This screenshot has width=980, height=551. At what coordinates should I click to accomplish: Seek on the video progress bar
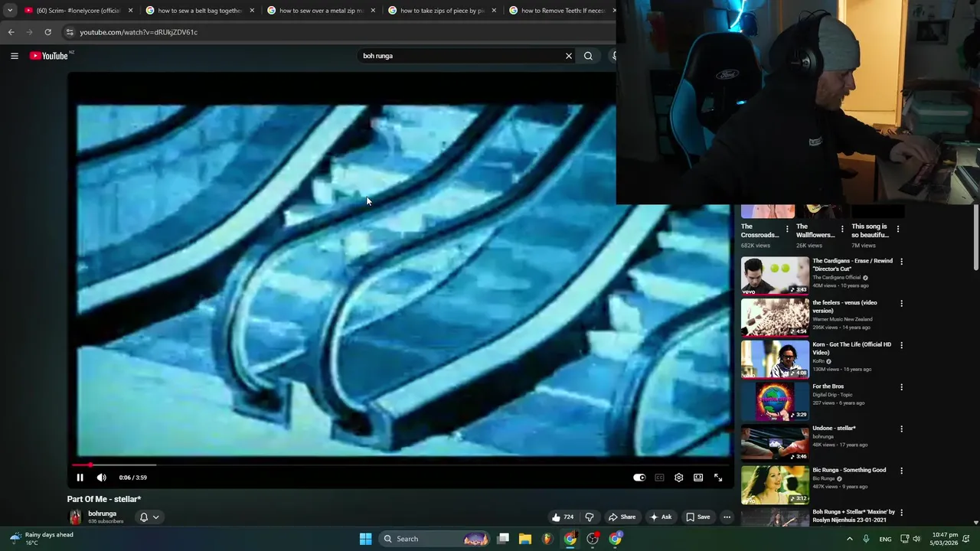[x=402, y=465]
